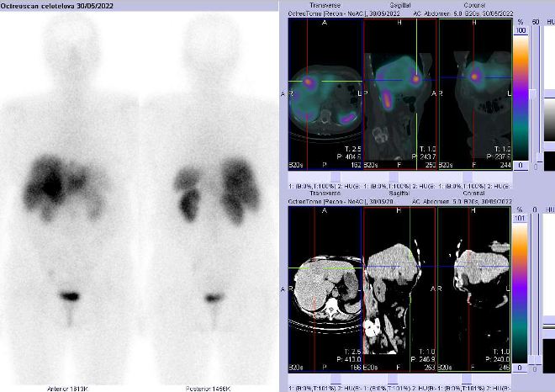This screenshot has height=392, width=555.
Task: Click the 'Posterior 1456K' caption
Action: point(208,389)
